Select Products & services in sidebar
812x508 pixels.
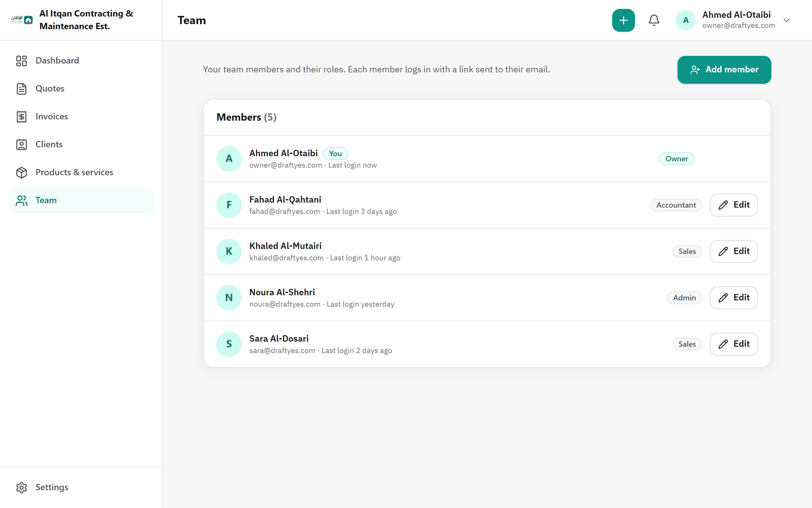point(81,172)
